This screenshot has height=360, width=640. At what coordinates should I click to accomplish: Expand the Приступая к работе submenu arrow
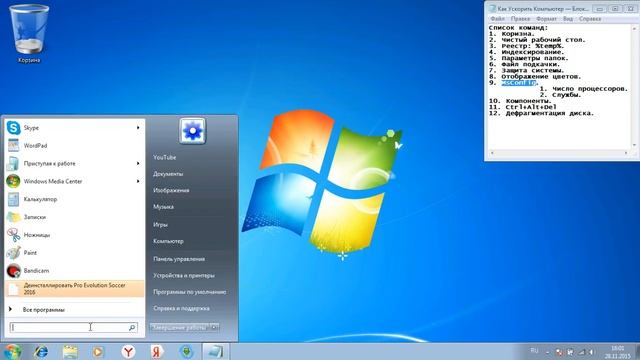pyautogui.click(x=138, y=163)
